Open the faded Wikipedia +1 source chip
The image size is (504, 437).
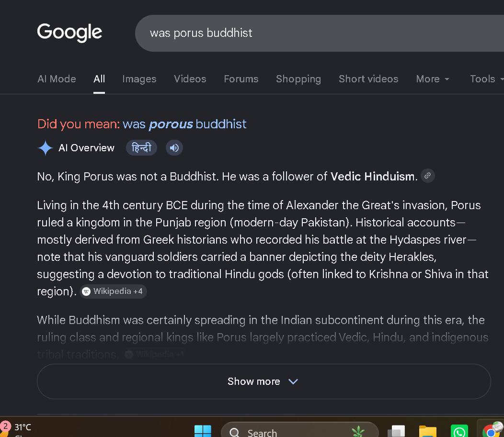click(x=155, y=355)
